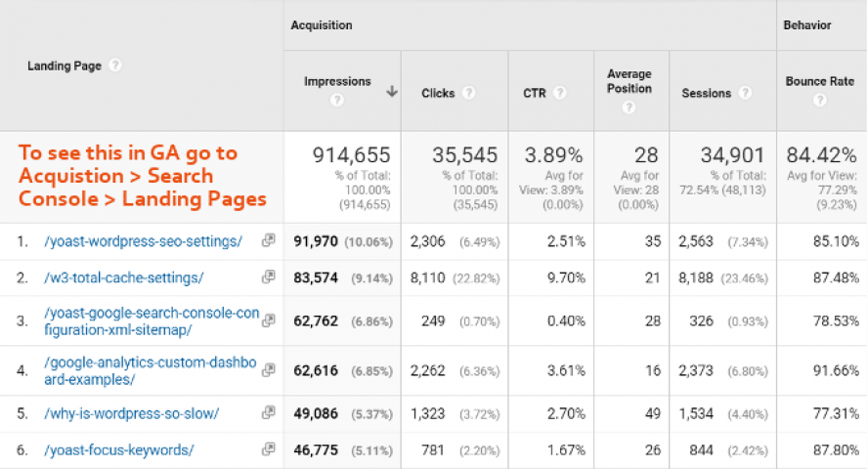Screen dimensions: 868x469
Task: Select bounce rate cell 87.48%
Action: click(x=836, y=277)
